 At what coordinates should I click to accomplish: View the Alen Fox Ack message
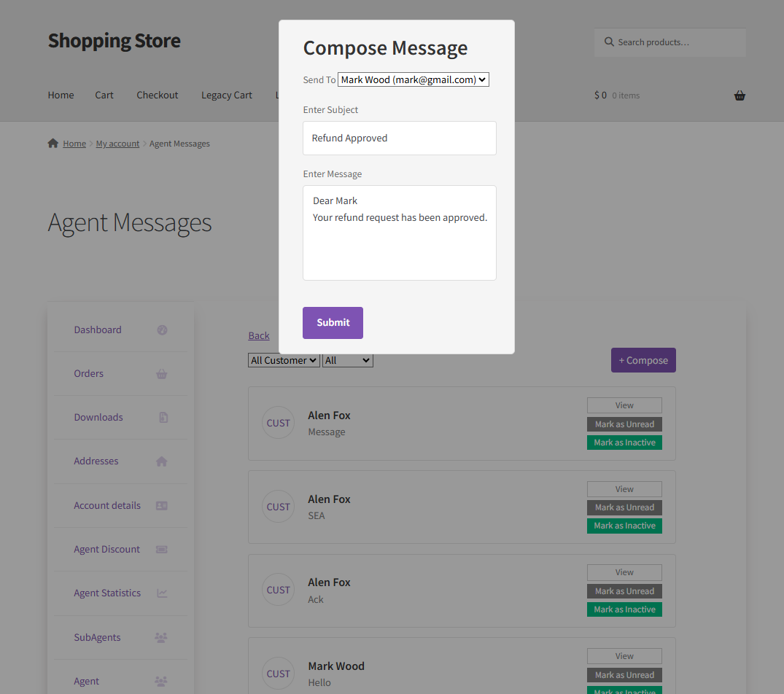point(624,572)
